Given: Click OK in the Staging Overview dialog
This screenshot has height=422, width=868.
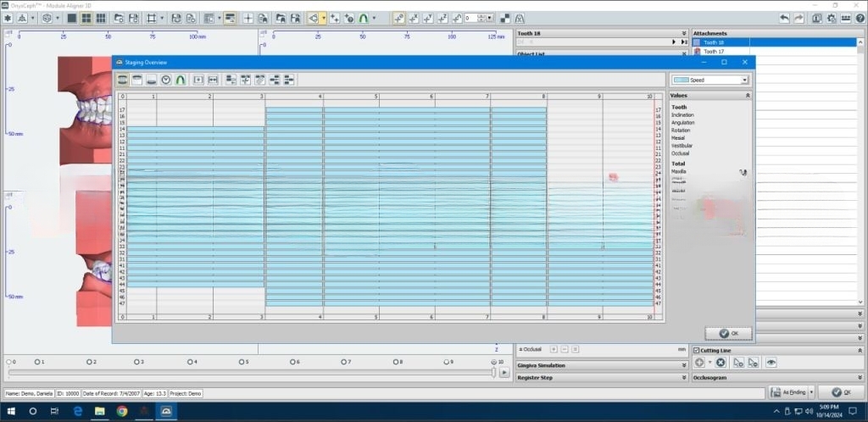Looking at the screenshot, I should [728, 333].
